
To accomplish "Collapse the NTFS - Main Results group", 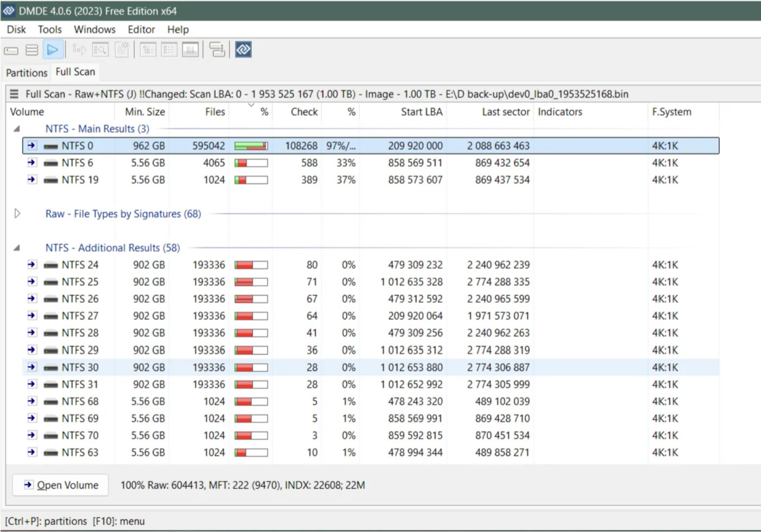I will [17, 129].
